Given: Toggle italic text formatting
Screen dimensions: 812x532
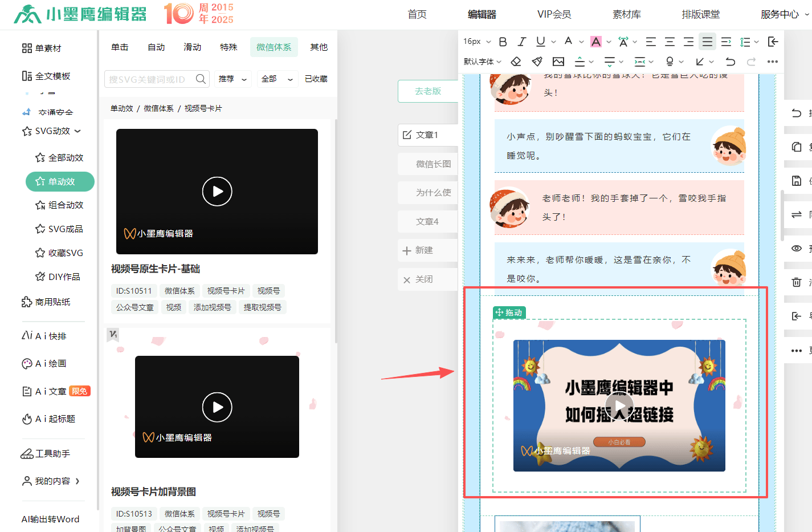Looking at the screenshot, I should click(x=521, y=42).
